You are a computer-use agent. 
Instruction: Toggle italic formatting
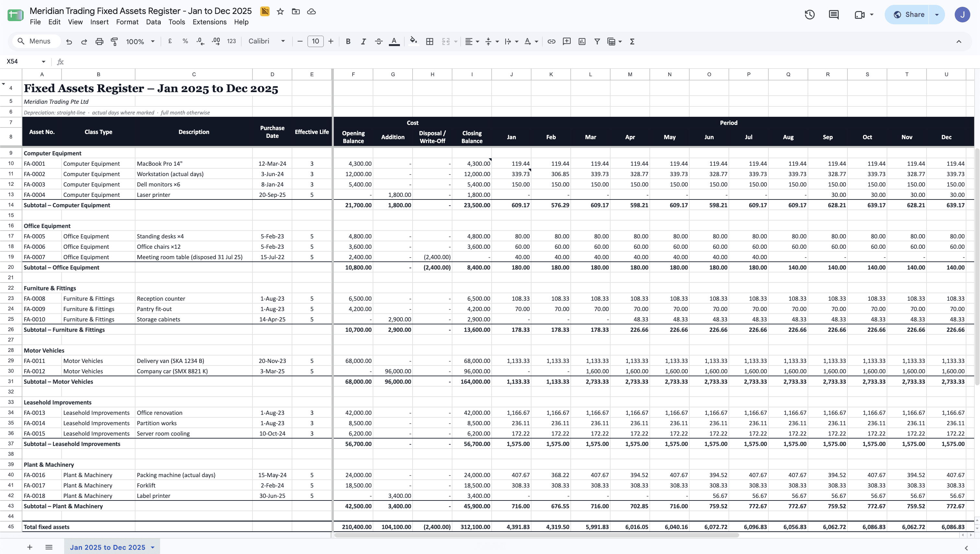363,42
